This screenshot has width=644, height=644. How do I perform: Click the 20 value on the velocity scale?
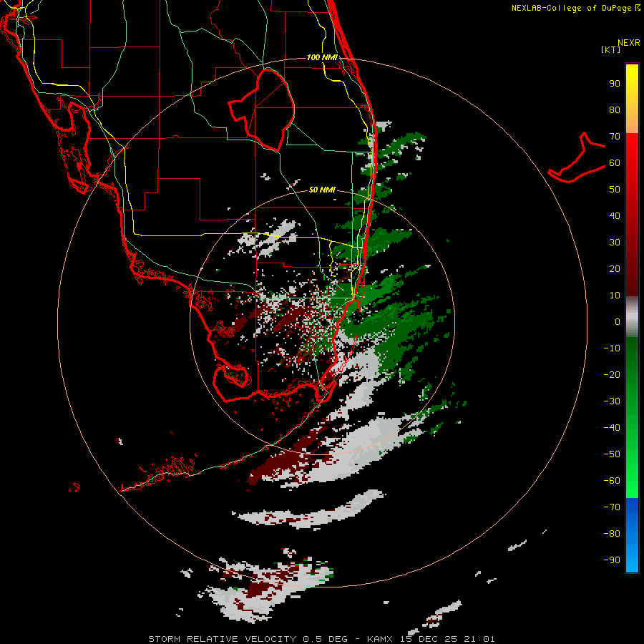[615, 268]
